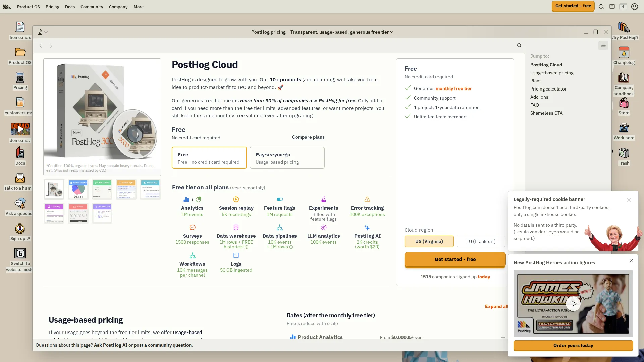This screenshot has height=362, width=644.
Task: Click the Compare plans link
Action: [x=308, y=137]
